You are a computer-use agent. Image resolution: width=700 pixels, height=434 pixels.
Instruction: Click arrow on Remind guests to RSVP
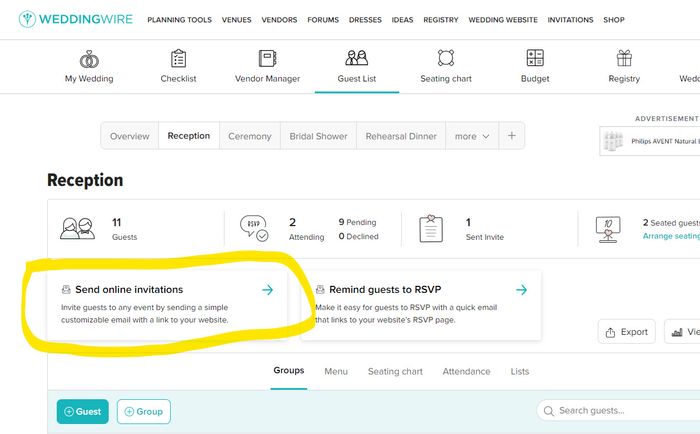521,290
